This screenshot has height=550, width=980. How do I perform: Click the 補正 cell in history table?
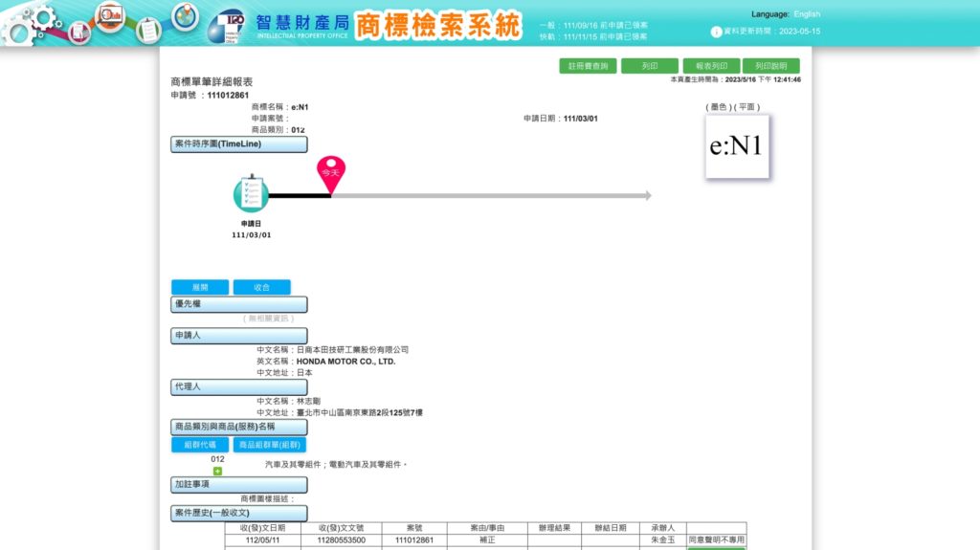(487, 540)
